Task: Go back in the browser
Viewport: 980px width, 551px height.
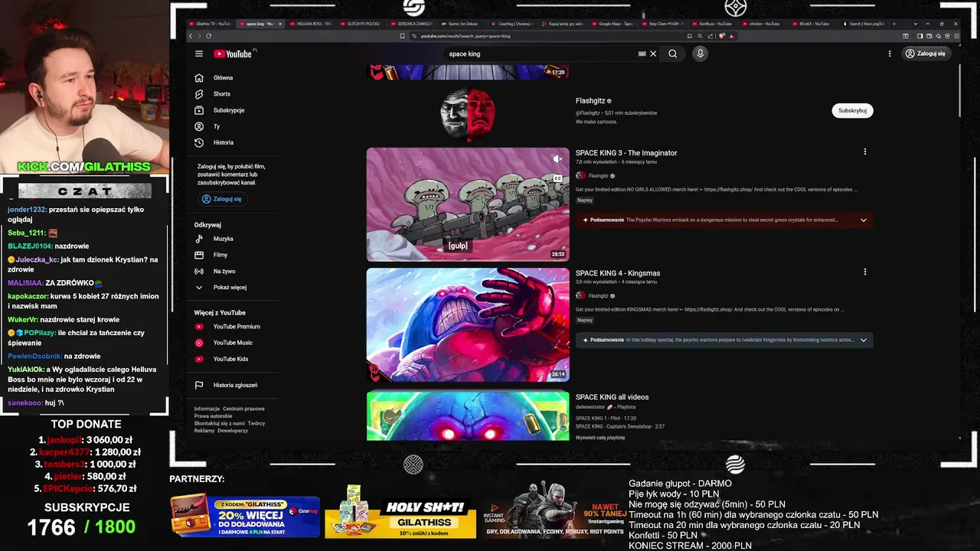Action: tap(191, 36)
